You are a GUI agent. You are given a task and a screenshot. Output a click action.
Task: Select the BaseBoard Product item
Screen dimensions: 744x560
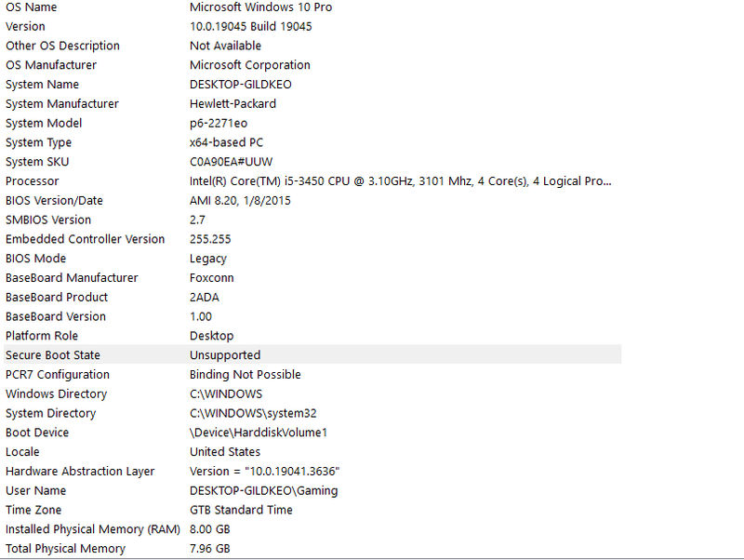[x=57, y=298]
